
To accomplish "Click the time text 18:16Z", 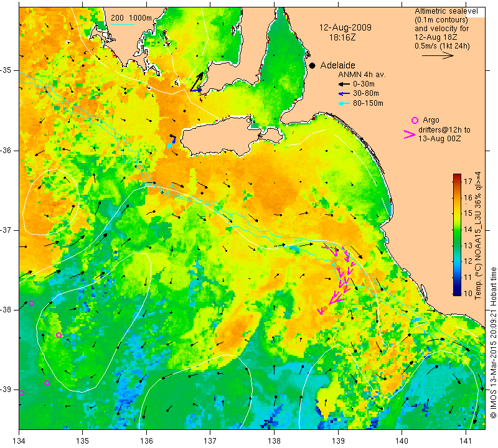I will [x=342, y=37].
